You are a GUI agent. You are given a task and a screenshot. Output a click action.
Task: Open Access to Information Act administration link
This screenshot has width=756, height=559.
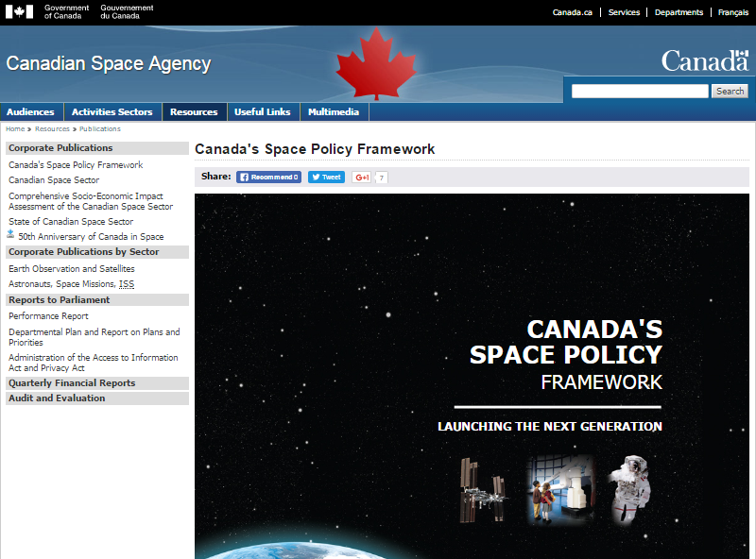tap(93, 363)
